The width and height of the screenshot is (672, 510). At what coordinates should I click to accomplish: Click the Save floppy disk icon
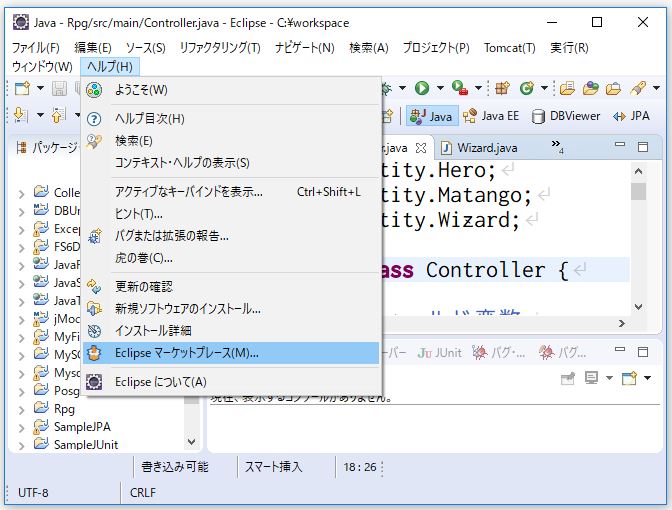click(x=59, y=88)
